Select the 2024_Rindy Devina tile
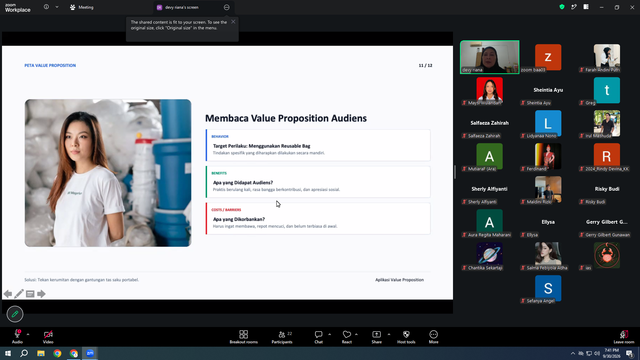 607,157
